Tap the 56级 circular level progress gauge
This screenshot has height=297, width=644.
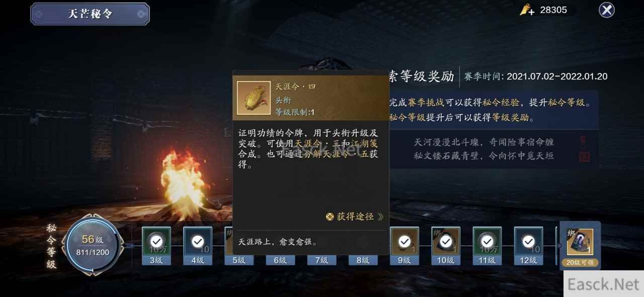[x=92, y=246]
